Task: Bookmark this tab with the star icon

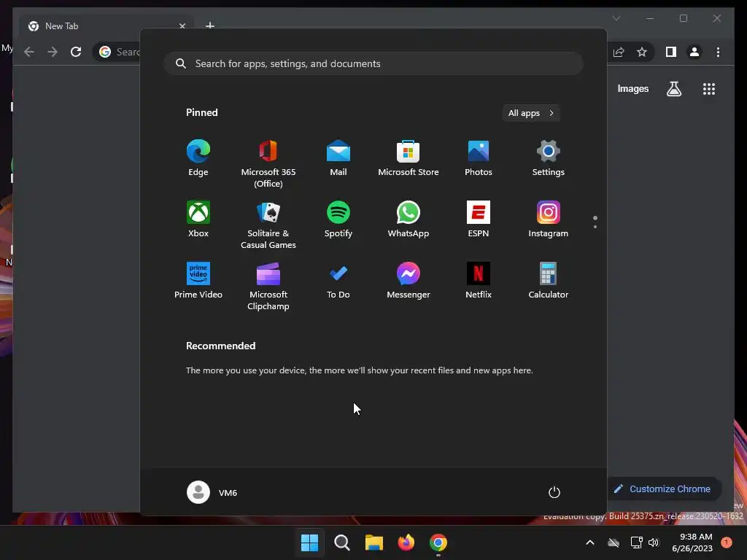Action: [x=642, y=52]
